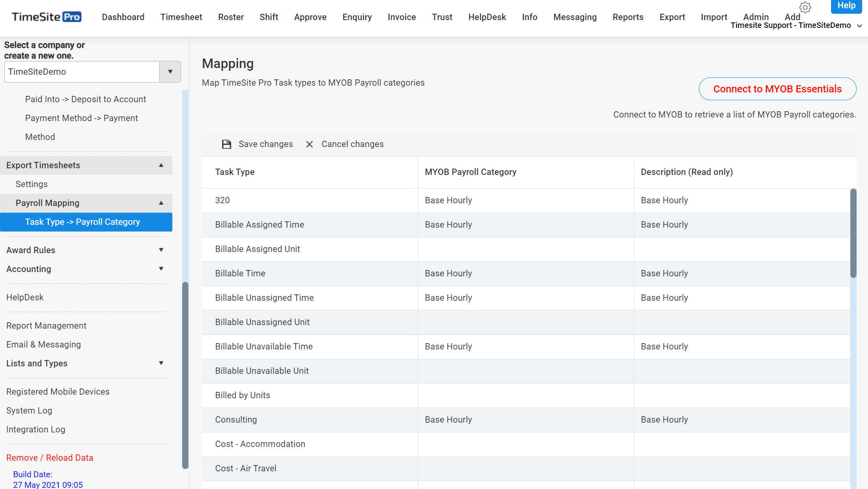Select Task Type -> Payroll Category item

tap(86, 222)
